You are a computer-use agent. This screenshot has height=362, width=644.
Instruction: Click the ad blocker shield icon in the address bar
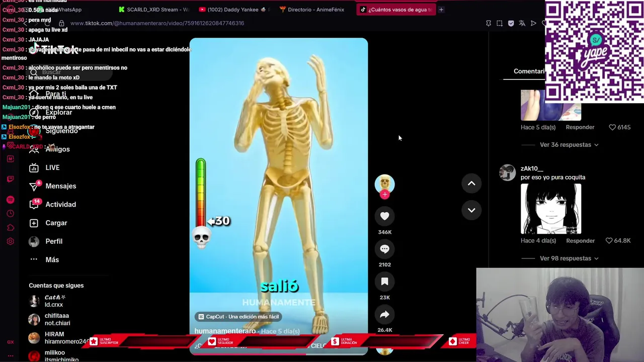511,23
